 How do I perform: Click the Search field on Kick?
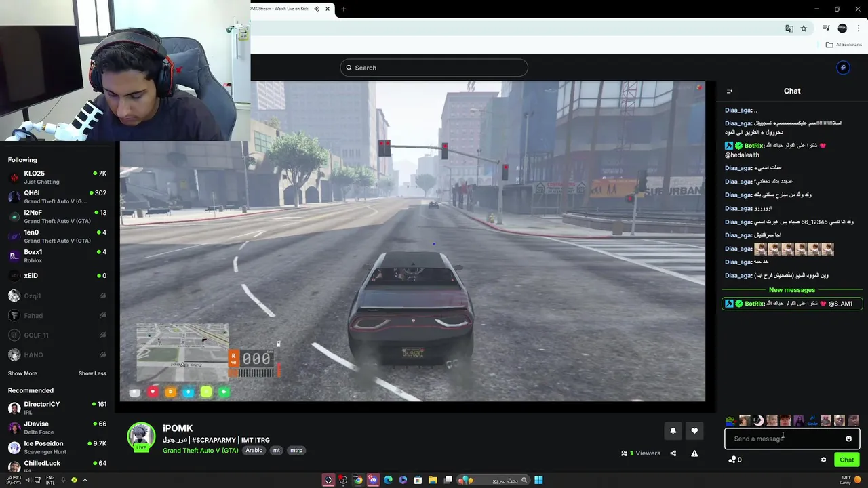pos(434,68)
